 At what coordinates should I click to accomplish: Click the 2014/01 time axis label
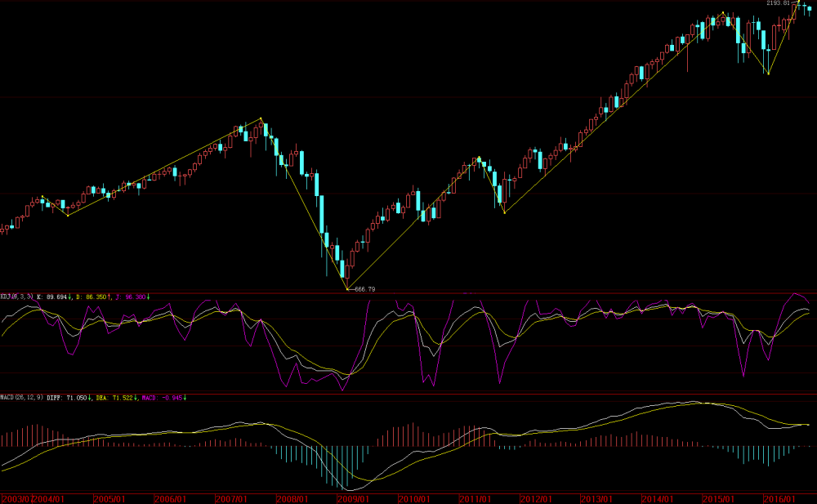coord(658,498)
